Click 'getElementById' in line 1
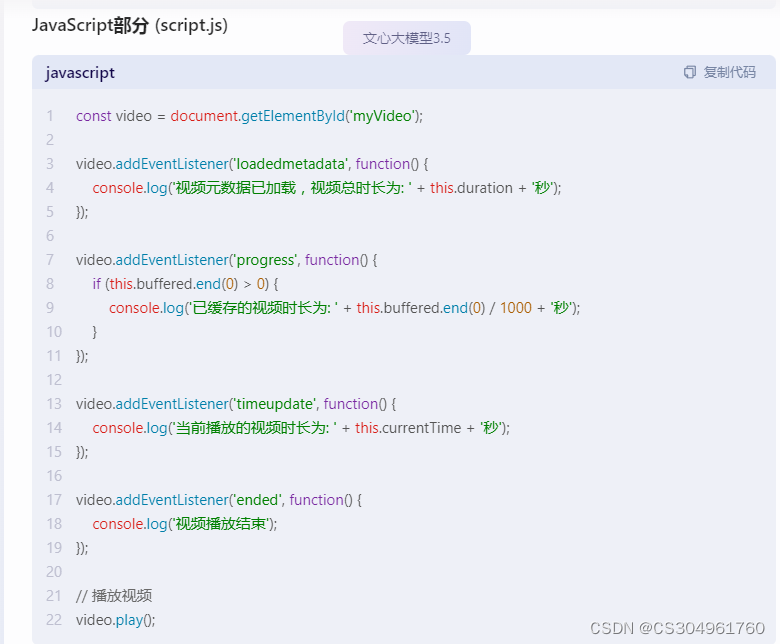Screen dimensions: 780x644 coord(293,116)
